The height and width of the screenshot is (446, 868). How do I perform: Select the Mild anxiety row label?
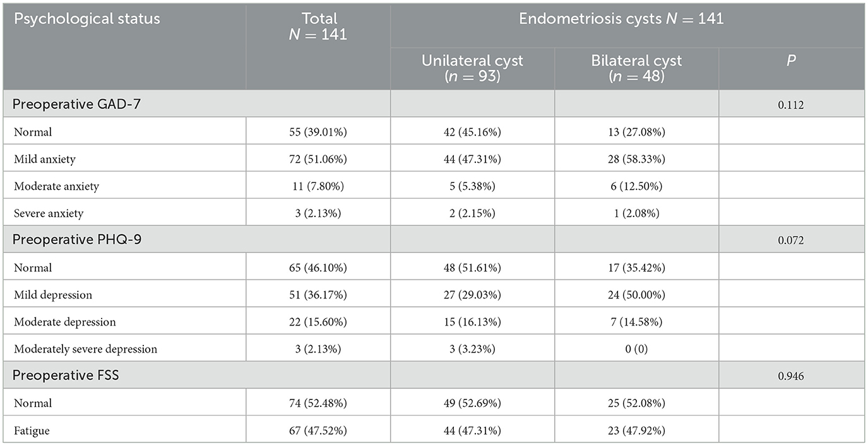pyautogui.click(x=44, y=160)
